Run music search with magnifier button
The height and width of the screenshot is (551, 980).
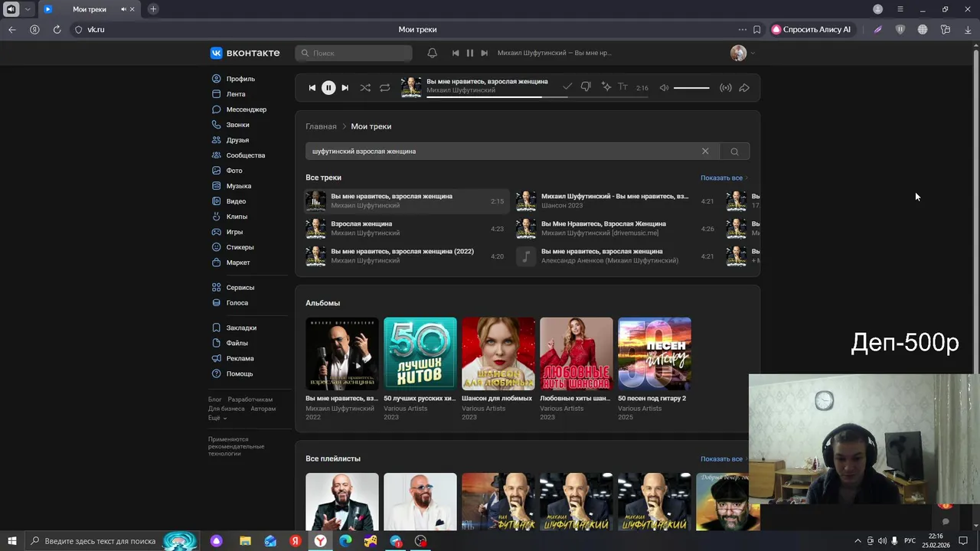(x=734, y=151)
